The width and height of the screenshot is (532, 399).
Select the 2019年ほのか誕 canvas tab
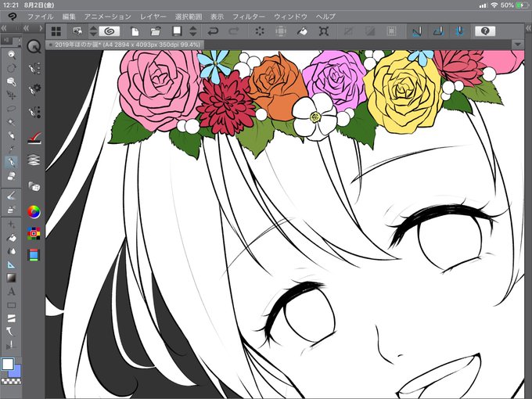point(125,45)
